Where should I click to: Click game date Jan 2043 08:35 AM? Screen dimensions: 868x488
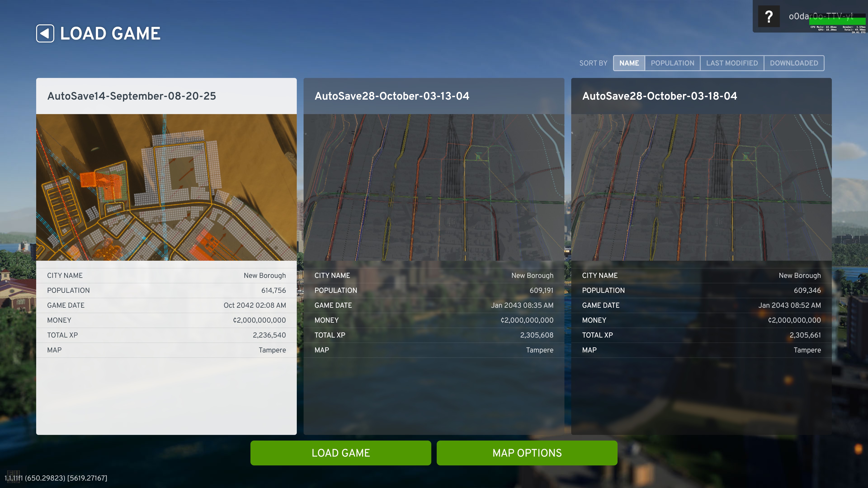(x=522, y=305)
